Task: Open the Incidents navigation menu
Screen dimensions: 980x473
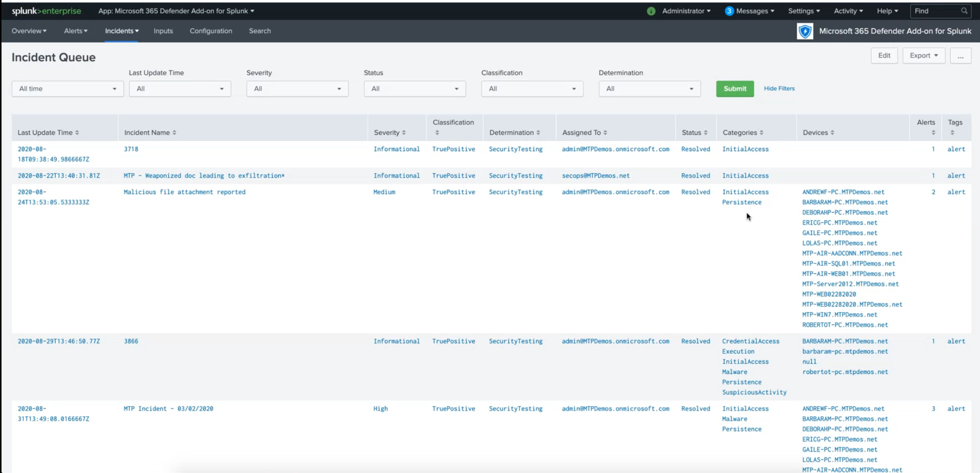Action: [122, 31]
